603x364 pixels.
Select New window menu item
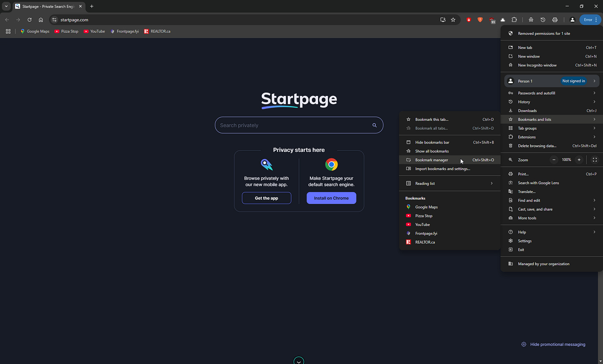click(552, 56)
